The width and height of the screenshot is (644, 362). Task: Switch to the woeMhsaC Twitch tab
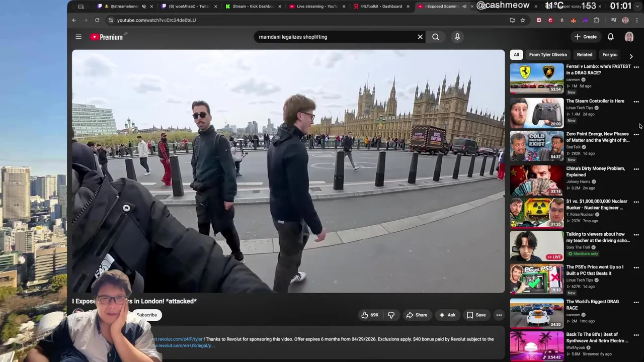[x=189, y=7]
